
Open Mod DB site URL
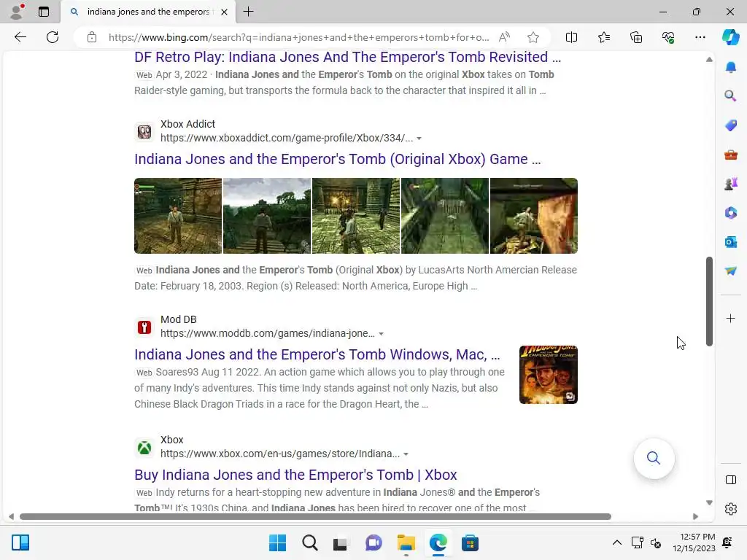click(x=267, y=333)
